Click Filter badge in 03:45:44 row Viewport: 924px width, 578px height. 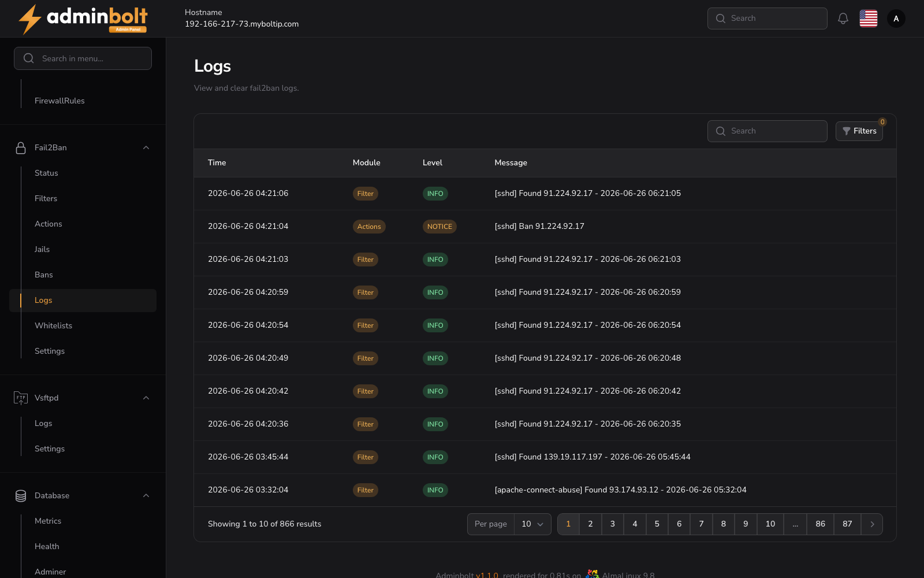tap(366, 457)
